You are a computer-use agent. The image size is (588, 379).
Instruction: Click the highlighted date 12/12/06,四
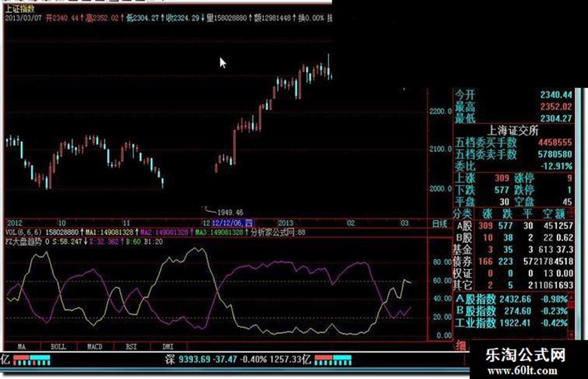click(233, 223)
